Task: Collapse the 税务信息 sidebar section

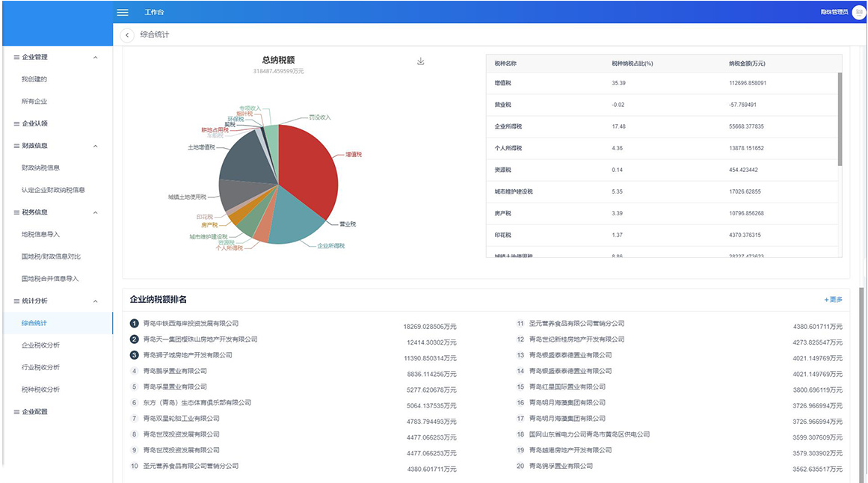Action: [95, 212]
